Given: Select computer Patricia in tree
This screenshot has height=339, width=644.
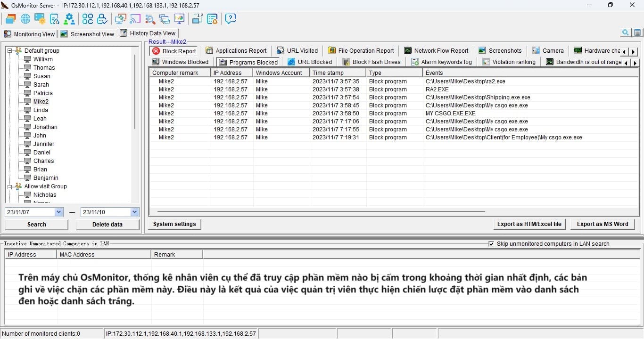Looking at the screenshot, I should point(43,93).
